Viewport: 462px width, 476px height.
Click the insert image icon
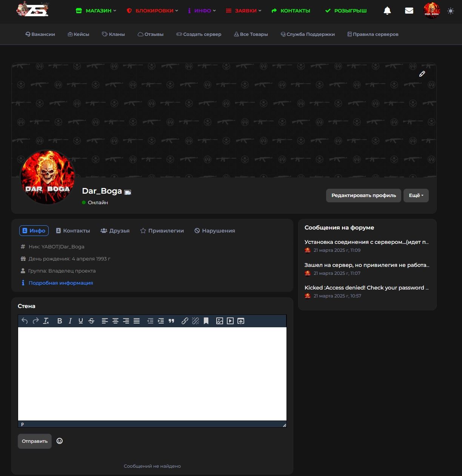(220, 321)
